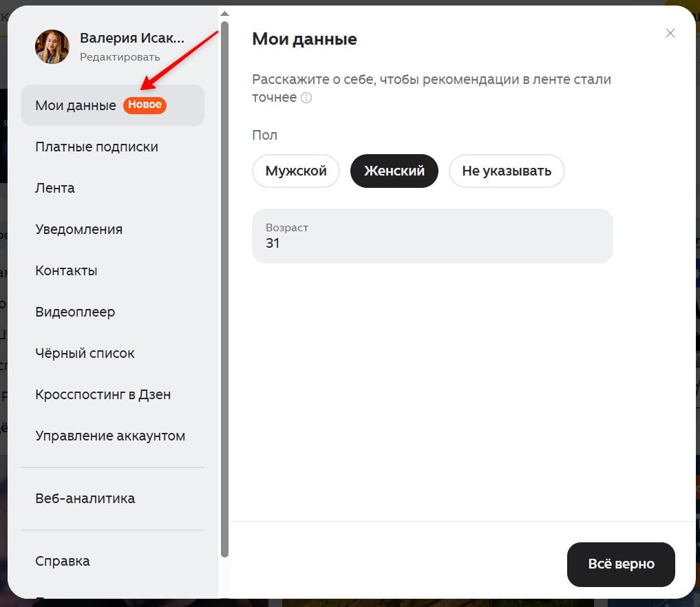Image resolution: width=700 pixels, height=607 pixels.
Task: Open 'Платные подписки' section
Action: point(112,147)
